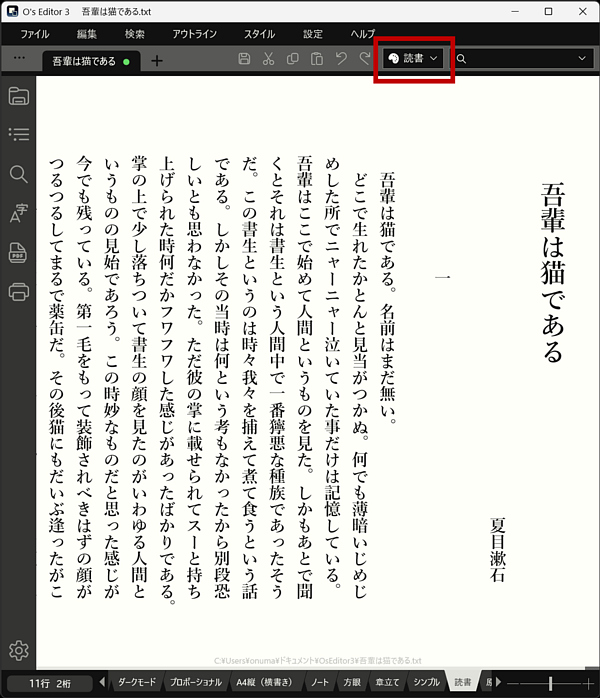
Task: Click the file path text at page bottom
Action: (x=317, y=661)
